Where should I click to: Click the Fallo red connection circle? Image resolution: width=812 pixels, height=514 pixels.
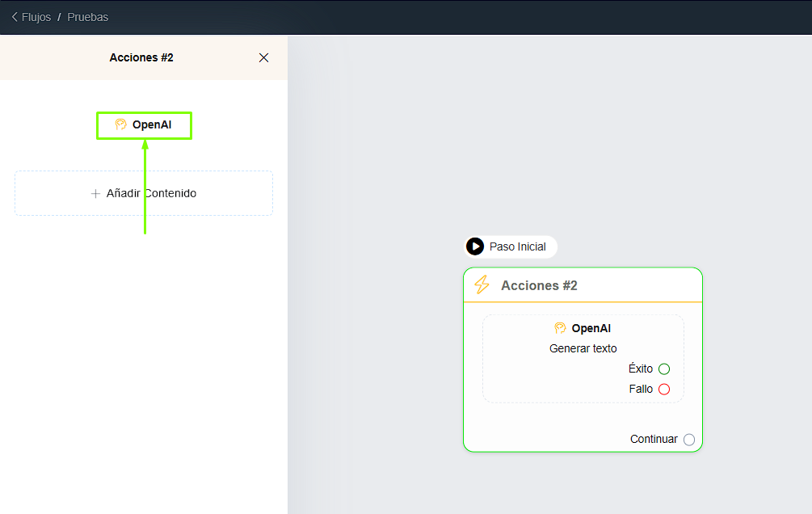pos(664,389)
